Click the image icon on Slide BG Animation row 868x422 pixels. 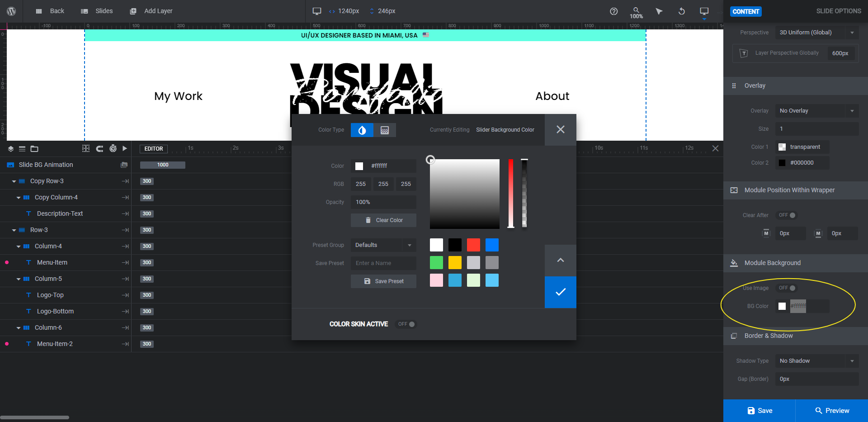click(x=124, y=165)
